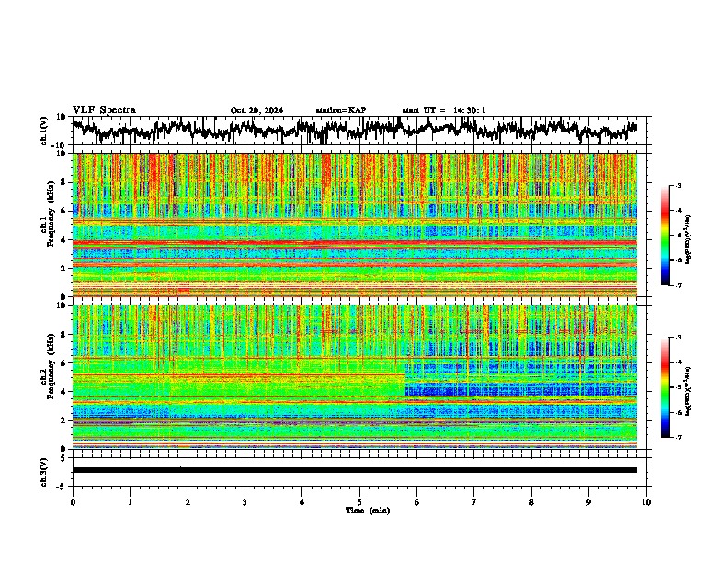This screenshot has width=728, height=563.
Task: Click time axis tick label "9"
Action: tap(588, 502)
